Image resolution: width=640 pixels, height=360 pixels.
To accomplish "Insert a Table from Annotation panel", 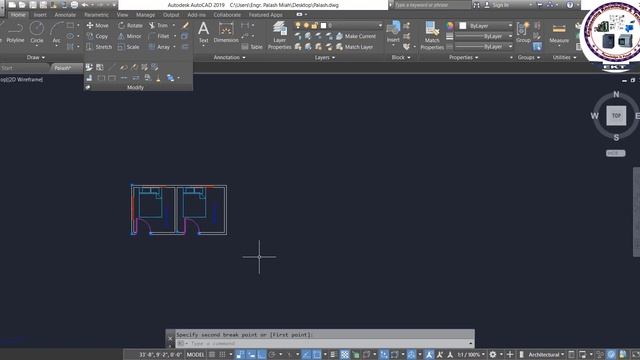I will click(252, 47).
